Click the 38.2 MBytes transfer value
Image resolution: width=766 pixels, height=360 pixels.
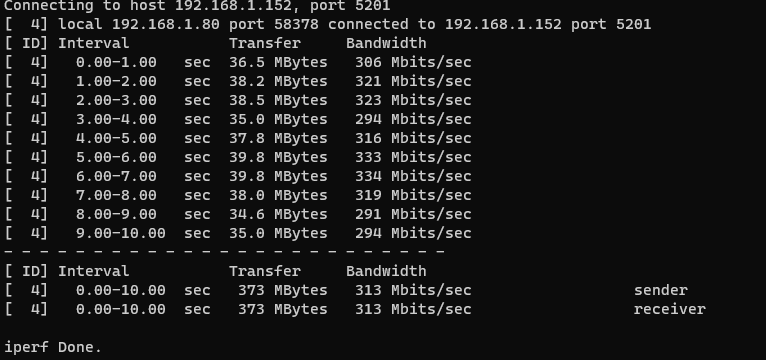pos(278,81)
